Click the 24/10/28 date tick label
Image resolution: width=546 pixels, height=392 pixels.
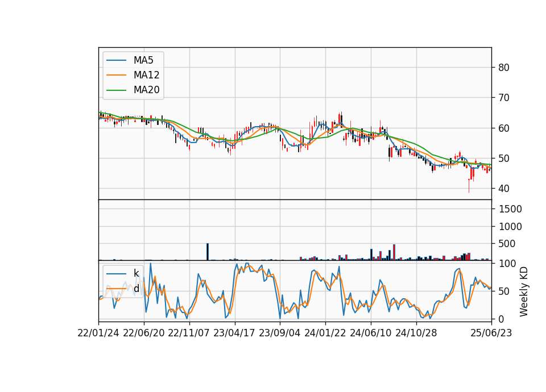click(x=416, y=333)
